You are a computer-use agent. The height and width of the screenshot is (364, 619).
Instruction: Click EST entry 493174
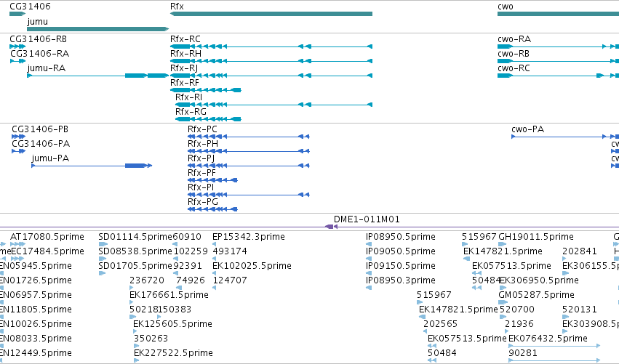pos(230,251)
